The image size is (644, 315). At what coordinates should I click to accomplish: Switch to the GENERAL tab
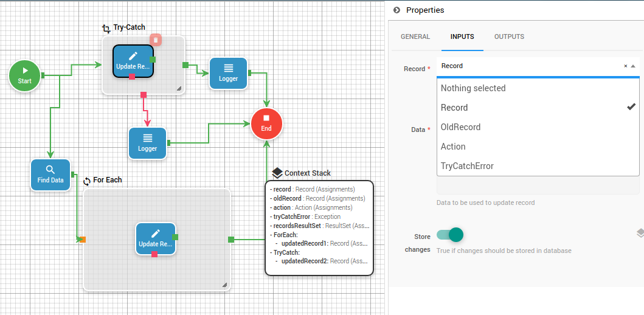click(x=415, y=36)
